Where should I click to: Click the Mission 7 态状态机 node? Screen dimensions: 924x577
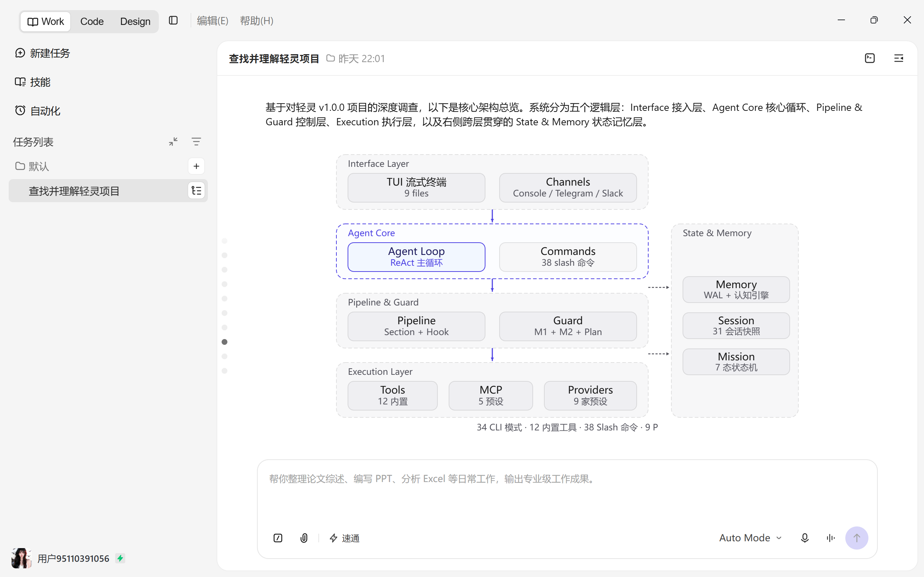pyautogui.click(x=736, y=362)
